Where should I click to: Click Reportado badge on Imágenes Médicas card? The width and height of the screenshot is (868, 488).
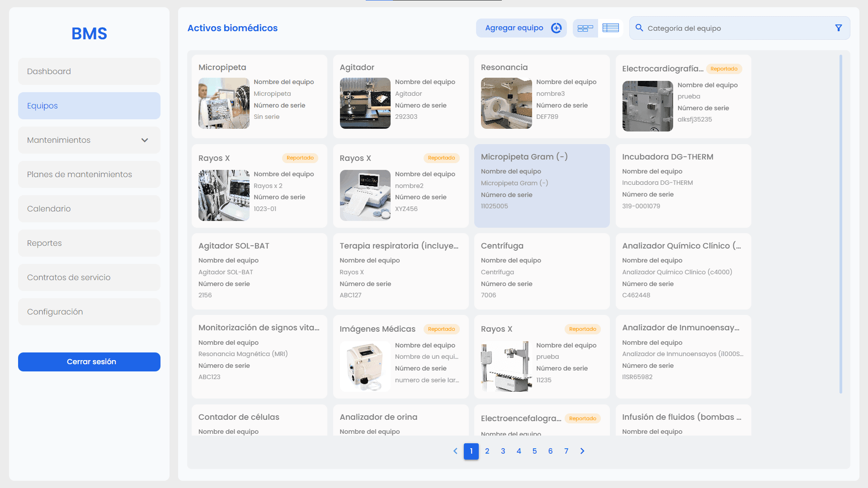tap(441, 329)
